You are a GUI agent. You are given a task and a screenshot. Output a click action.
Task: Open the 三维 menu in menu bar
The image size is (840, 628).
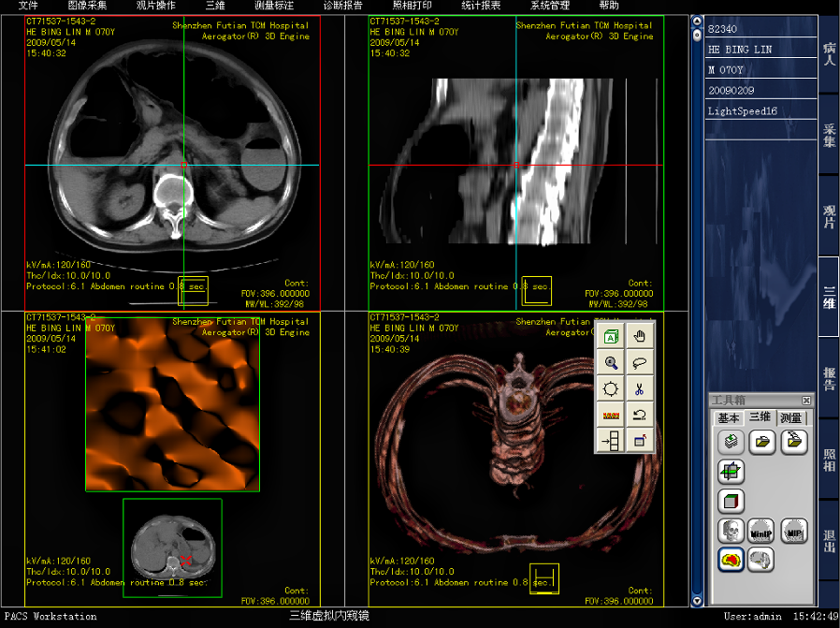(215, 6)
